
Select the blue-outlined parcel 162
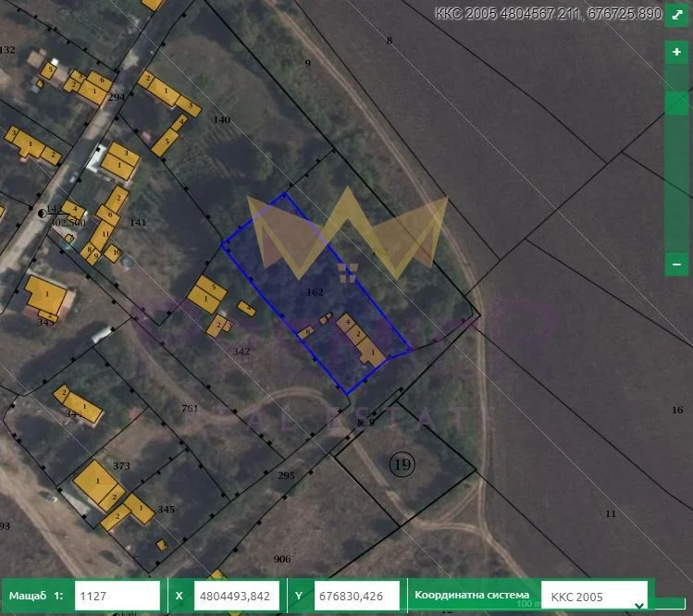tap(315, 292)
